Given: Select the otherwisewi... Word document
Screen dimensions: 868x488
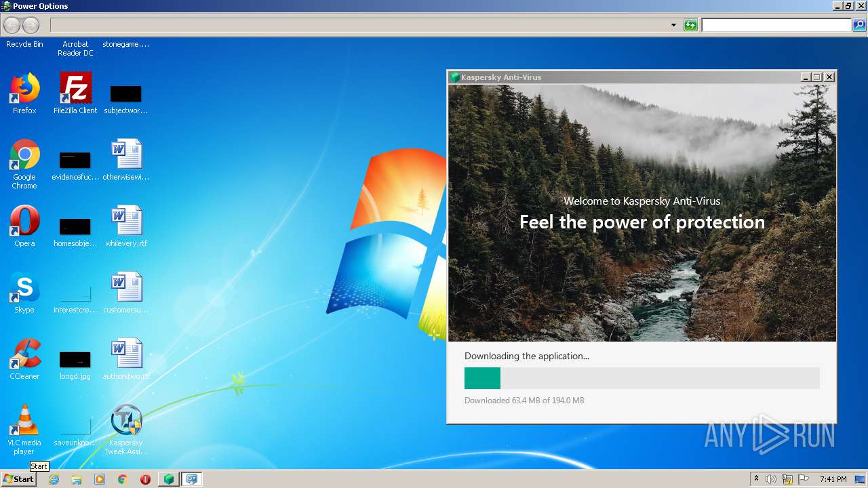Looking at the screenshot, I should [126, 160].
